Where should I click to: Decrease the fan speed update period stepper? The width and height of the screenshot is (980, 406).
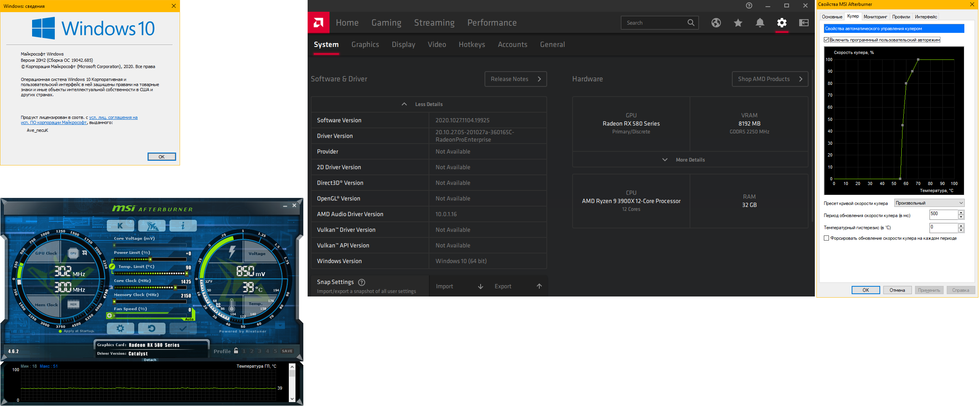pyautogui.click(x=961, y=217)
